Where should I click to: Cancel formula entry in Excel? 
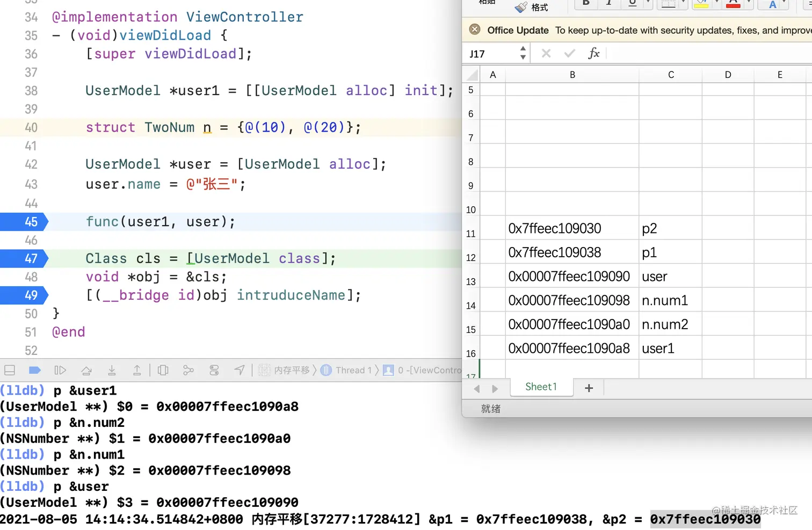point(546,53)
